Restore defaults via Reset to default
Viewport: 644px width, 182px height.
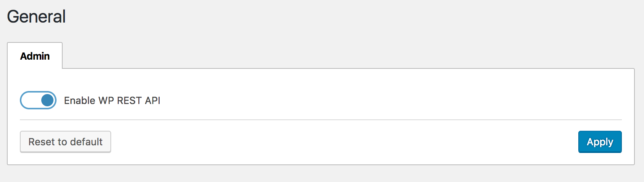65,142
